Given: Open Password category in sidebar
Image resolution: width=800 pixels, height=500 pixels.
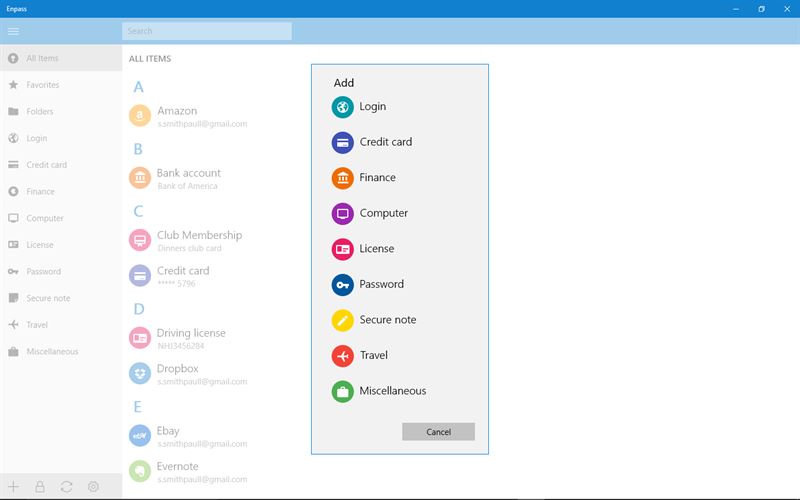Looking at the screenshot, I should click(61, 271).
